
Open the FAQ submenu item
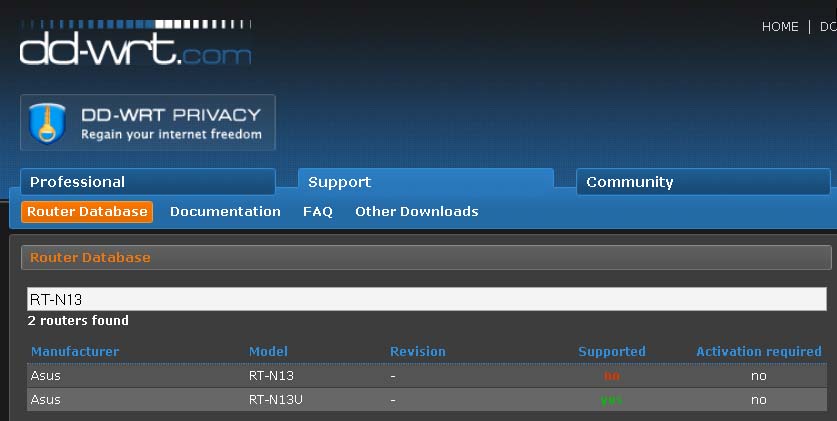click(318, 211)
